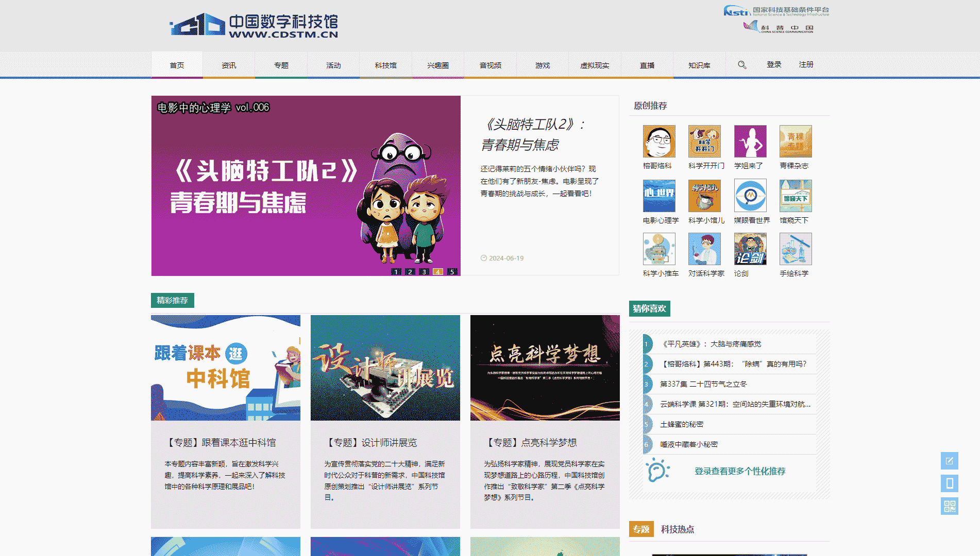Open the 科学开开门 column icon
This screenshot has height=556, width=980.
[x=704, y=141]
